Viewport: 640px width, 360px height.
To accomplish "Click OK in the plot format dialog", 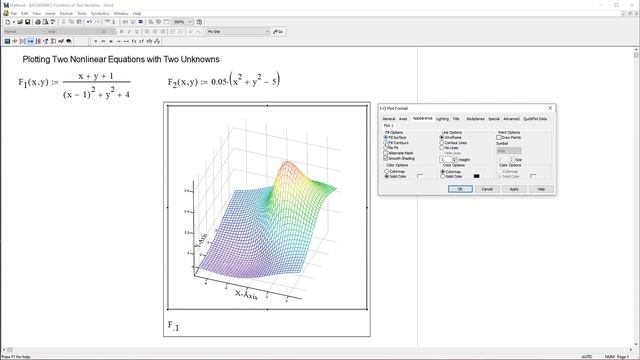I will [460, 189].
